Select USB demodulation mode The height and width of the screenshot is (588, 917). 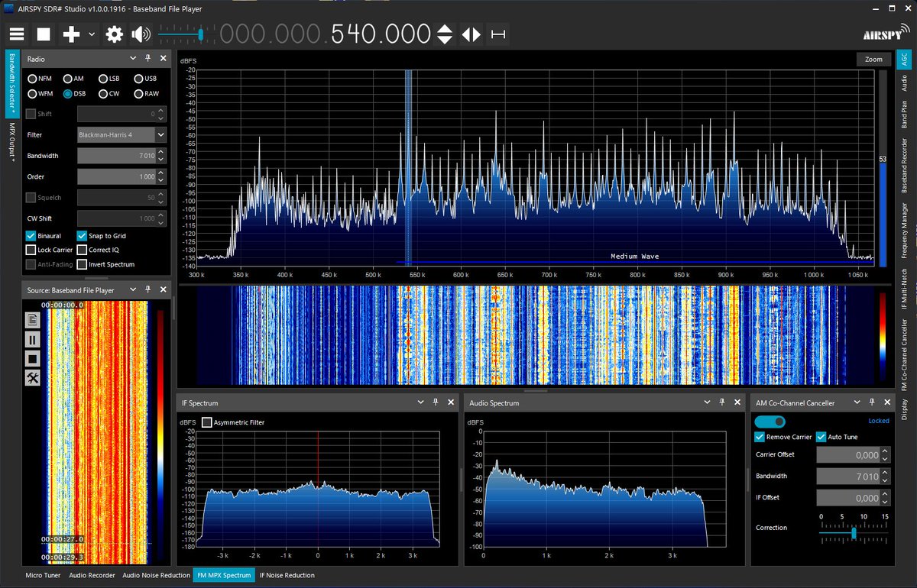coord(145,79)
